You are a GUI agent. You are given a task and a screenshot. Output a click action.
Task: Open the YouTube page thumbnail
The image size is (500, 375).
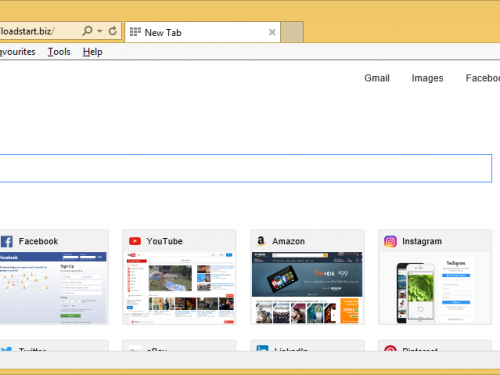[179, 288]
